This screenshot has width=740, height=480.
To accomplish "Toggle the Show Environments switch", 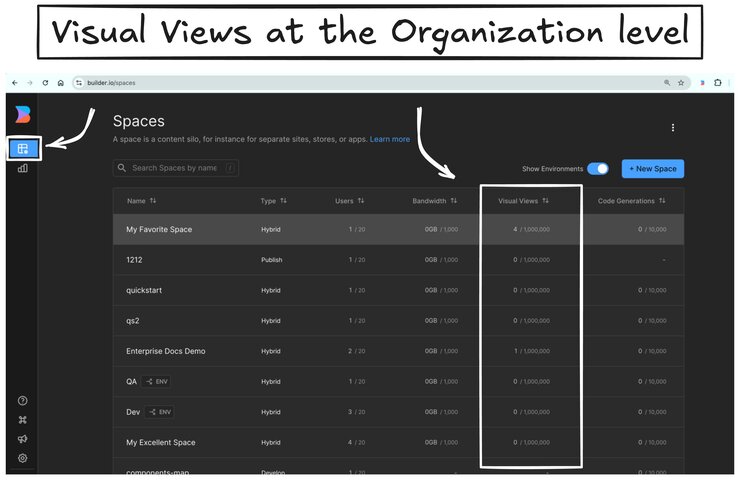I will point(598,169).
